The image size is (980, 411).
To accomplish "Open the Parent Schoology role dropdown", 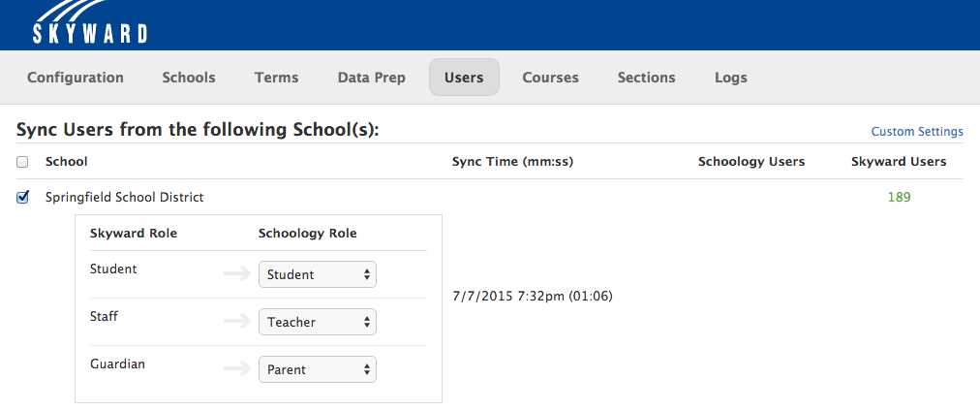I will pos(317,369).
